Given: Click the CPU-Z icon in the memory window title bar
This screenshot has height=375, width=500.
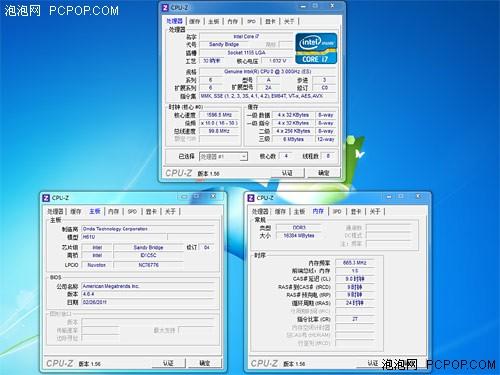Looking at the screenshot, I should pos(251,198).
